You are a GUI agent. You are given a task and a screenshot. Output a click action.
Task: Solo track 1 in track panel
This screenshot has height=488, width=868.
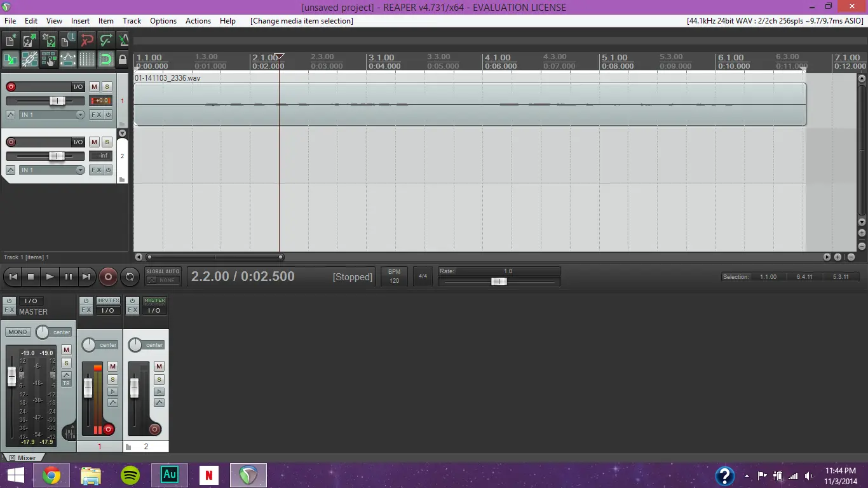pyautogui.click(x=107, y=87)
